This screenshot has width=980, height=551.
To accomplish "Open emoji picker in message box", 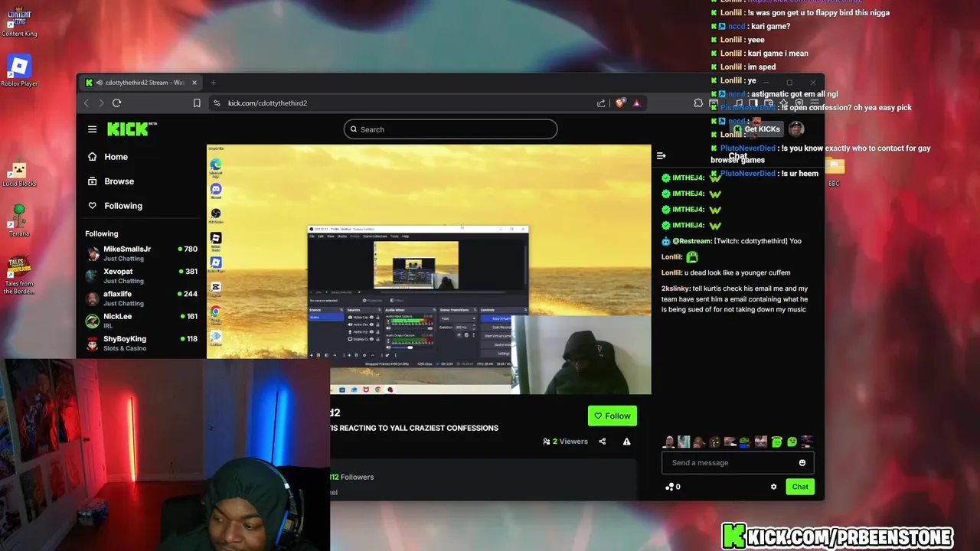I will [x=802, y=462].
